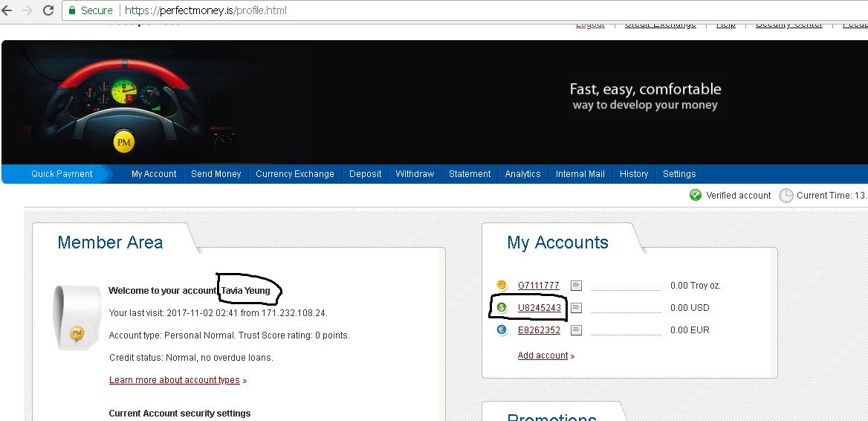Image resolution: width=868 pixels, height=421 pixels.
Task: Click the browser back arrow
Action: (6, 10)
